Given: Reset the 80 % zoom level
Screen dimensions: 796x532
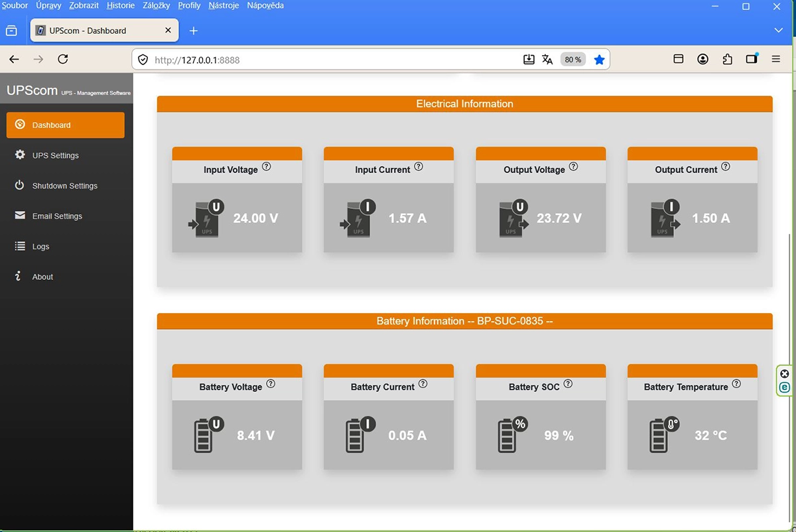Looking at the screenshot, I should click(x=572, y=60).
